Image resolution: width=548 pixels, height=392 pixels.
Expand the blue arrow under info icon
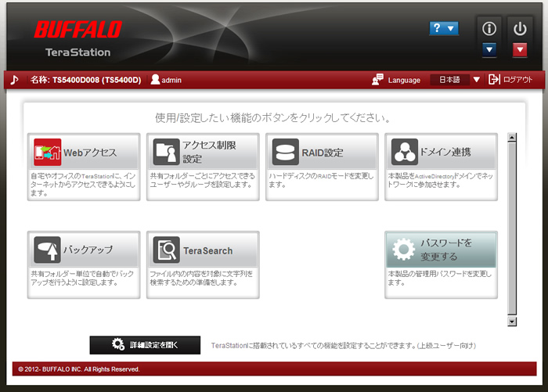(489, 50)
